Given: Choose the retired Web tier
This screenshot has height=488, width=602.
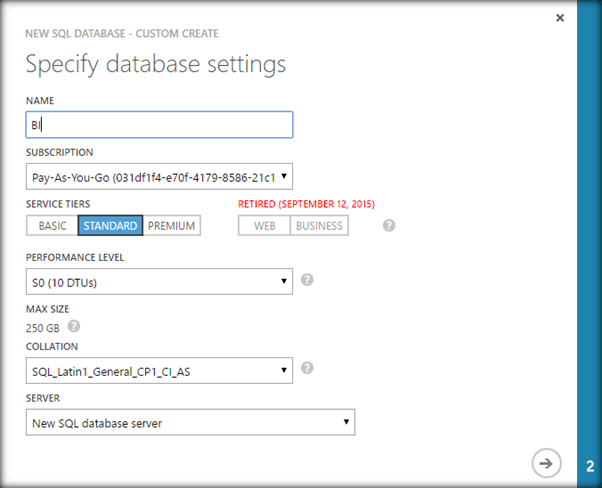Looking at the screenshot, I should click(265, 225).
